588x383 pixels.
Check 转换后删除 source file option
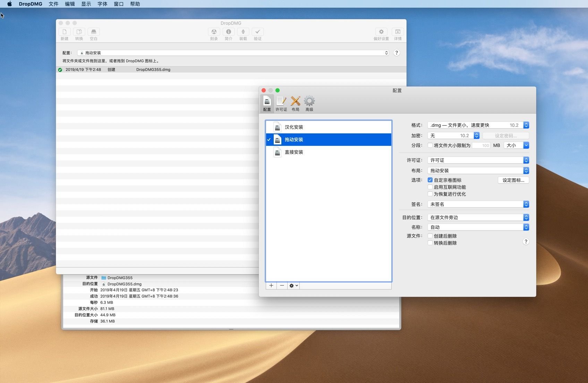click(430, 243)
